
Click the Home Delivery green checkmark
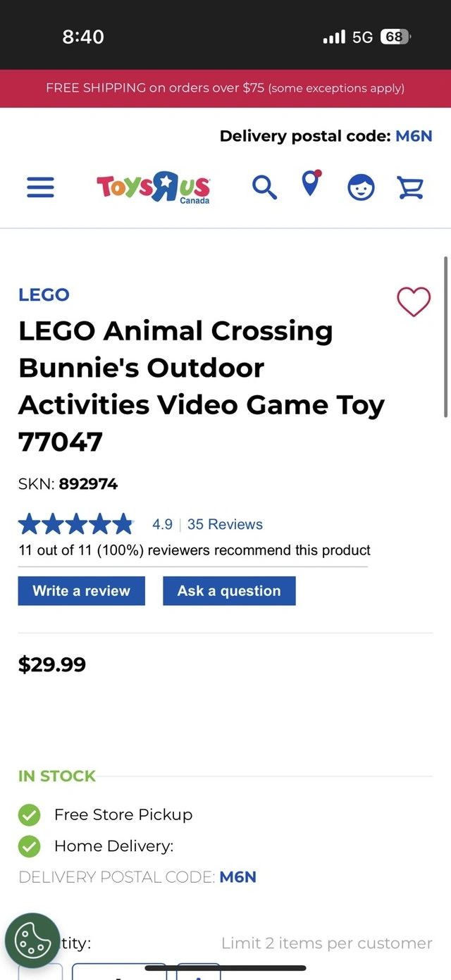[29, 845]
